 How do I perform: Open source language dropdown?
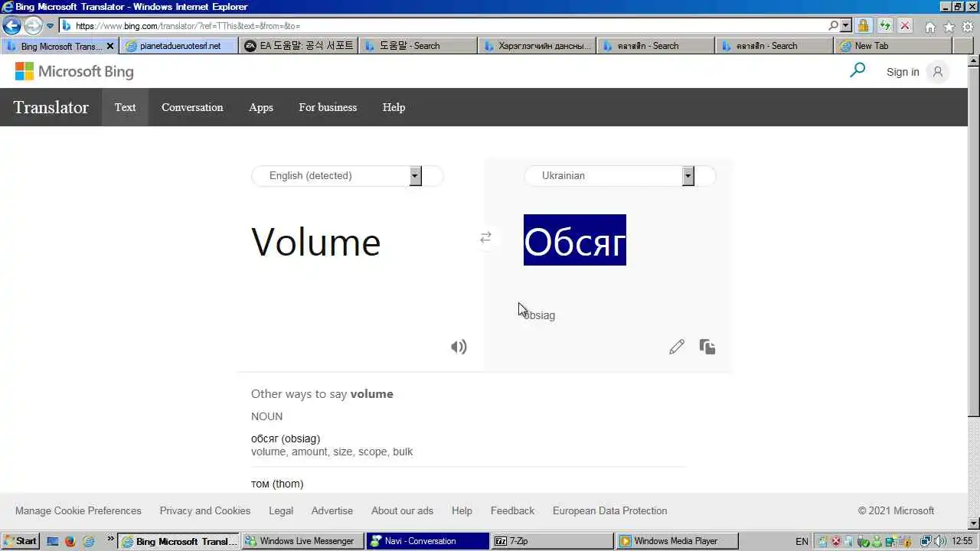(415, 176)
